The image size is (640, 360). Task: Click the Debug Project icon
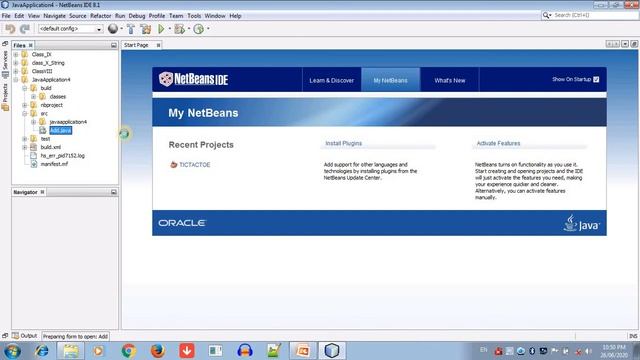coord(179,29)
